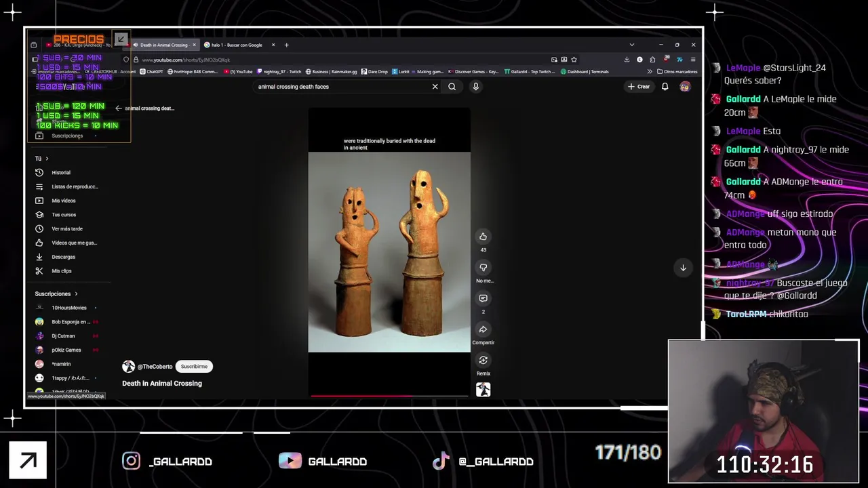This screenshot has width=868, height=488.
Task: Open Mis vídeos in sidebar
Action: click(x=64, y=201)
